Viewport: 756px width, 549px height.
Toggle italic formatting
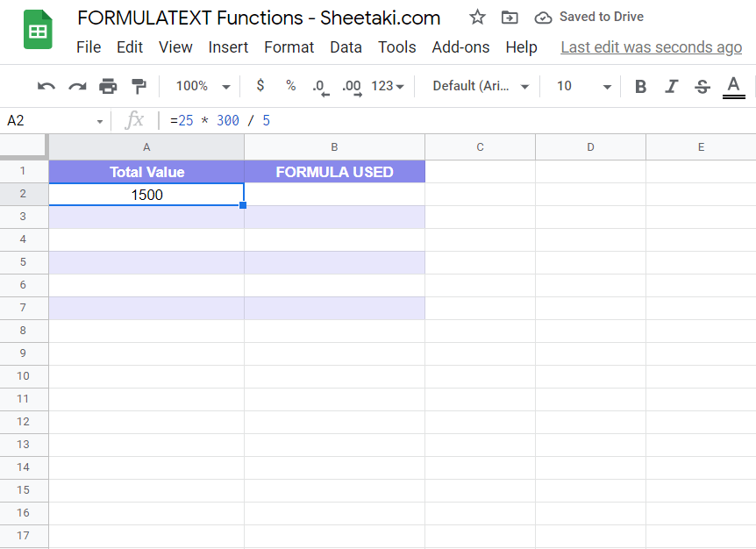(671, 86)
